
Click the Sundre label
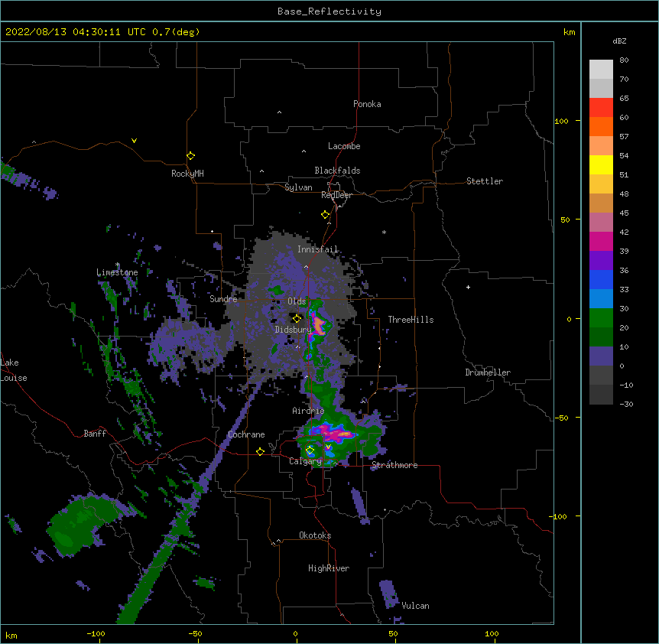click(x=223, y=299)
